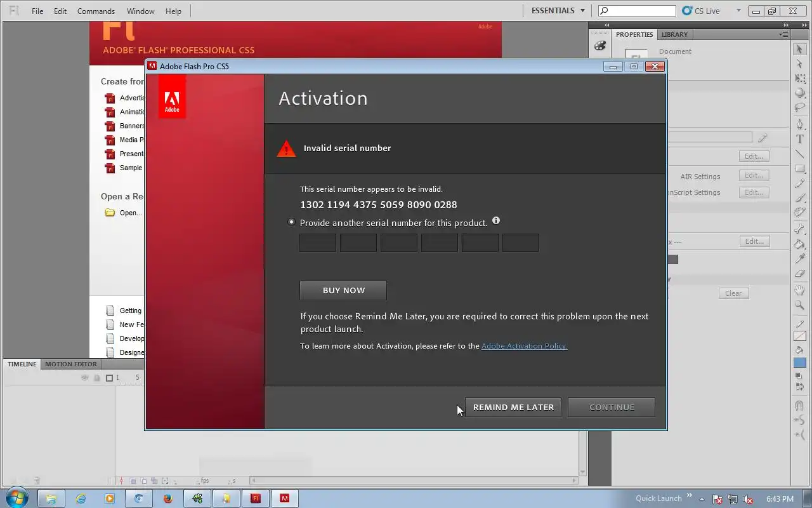812x508 pixels.
Task: Open the Properties panel options menu
Action: pos(785,34)
